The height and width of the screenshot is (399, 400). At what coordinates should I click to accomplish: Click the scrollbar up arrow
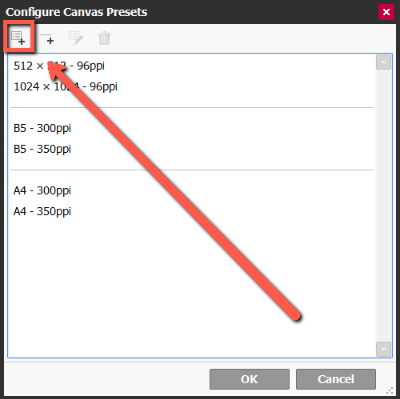click(383, 63)
